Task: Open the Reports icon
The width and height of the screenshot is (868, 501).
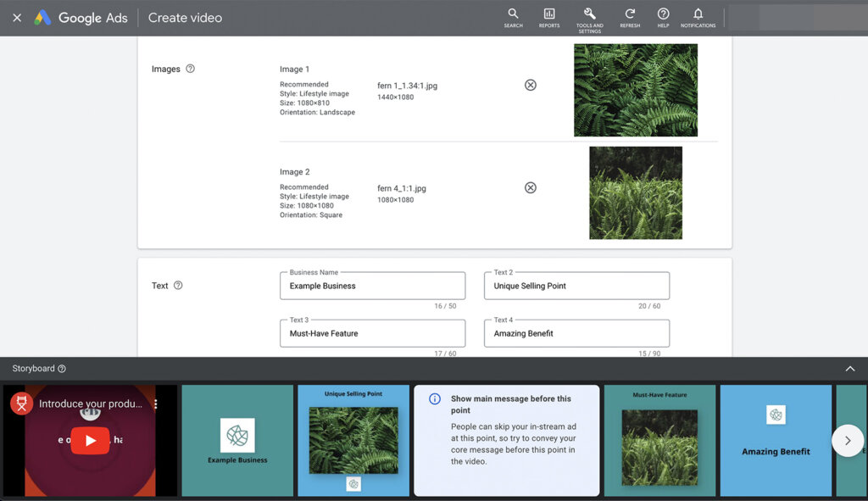Action: point(548,14)
